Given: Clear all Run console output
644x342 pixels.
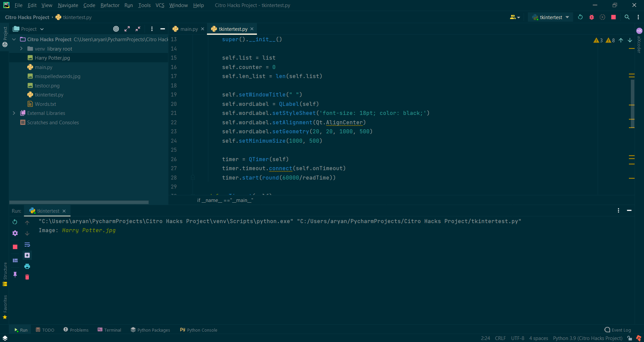Looking at the screenshot, I should click(x=27, y=277).
